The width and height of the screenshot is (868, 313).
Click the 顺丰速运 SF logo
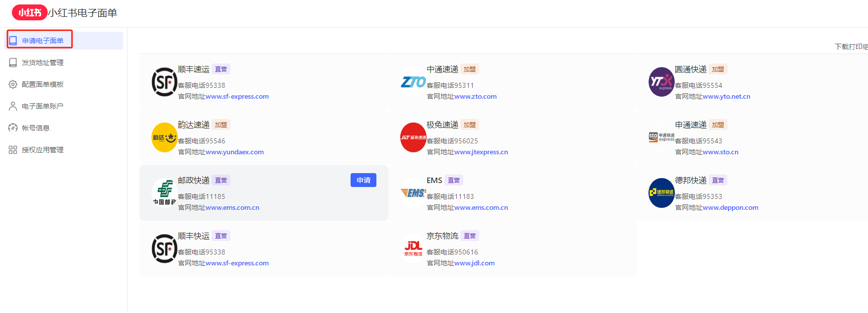164,82
